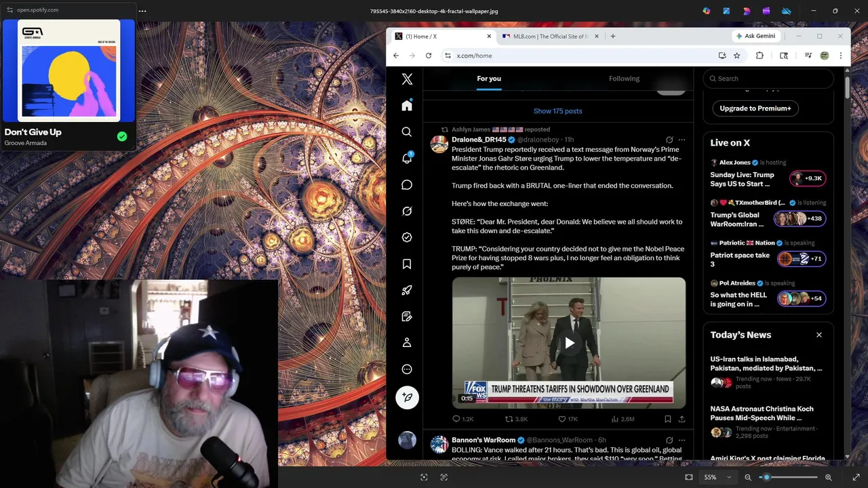
Task: Click Grok explain icon on Bannon's WarRoom post
Action: point(669,440)
